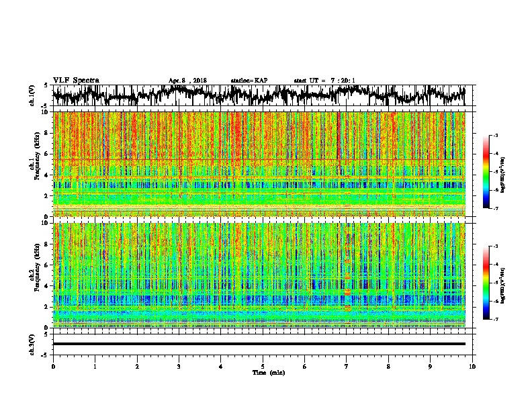The image size is (532, 411).
Task: Click time axis tick label '3'
Action: [179, 367]
